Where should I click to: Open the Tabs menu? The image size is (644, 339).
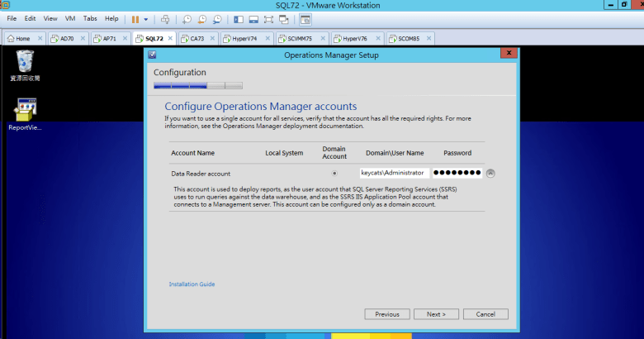point(90,18)
